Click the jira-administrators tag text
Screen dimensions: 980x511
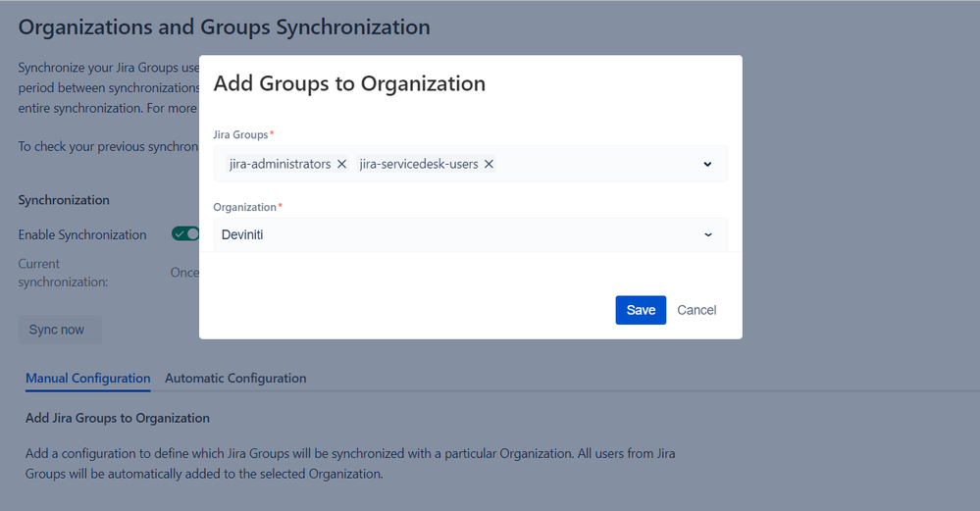(x=280, y=164)
